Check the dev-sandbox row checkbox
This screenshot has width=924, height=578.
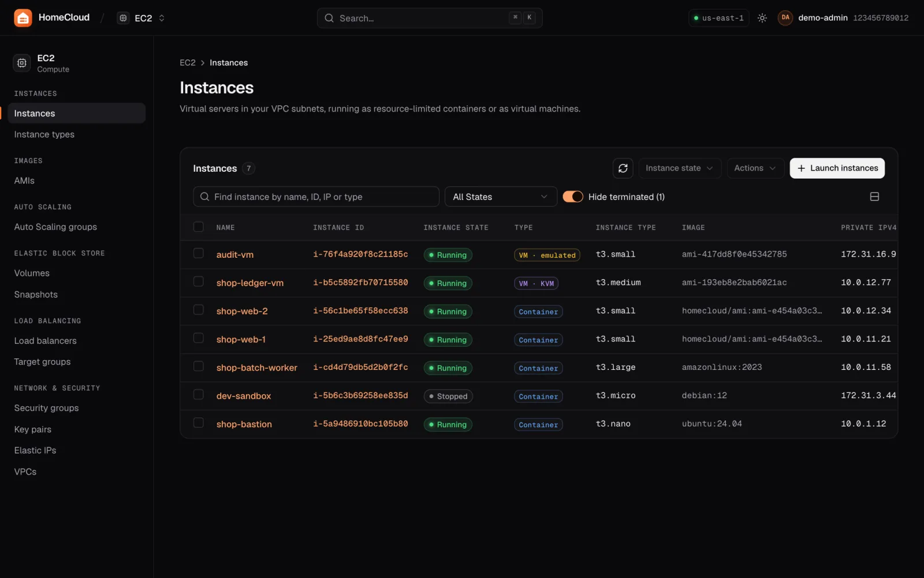(198, 395)
